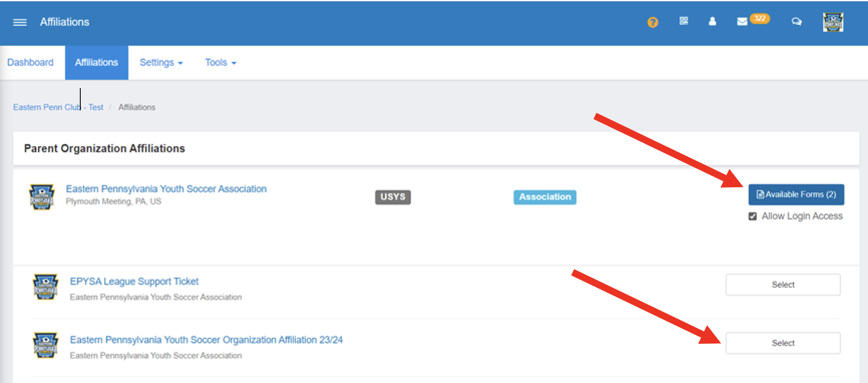Open Organization Affiliation 23/24 form link
The width and height of the screenshot is (868, 383).
[x=206, y=340]
